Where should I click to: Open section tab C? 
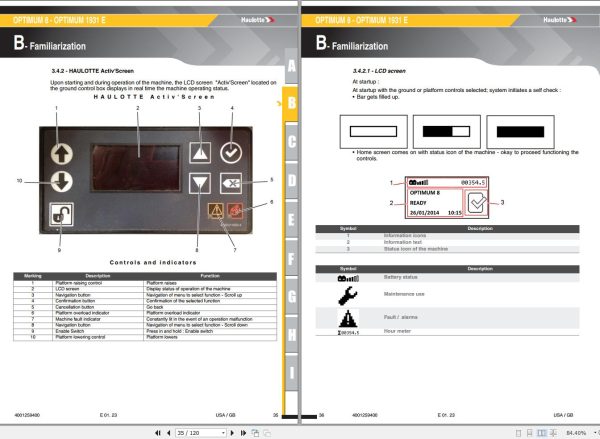coord(292,142)
